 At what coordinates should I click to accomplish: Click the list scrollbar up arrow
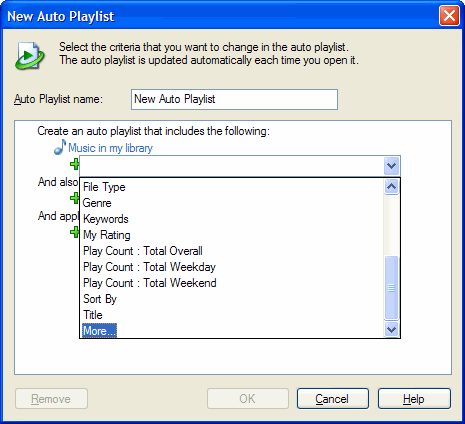coord(391,187)
